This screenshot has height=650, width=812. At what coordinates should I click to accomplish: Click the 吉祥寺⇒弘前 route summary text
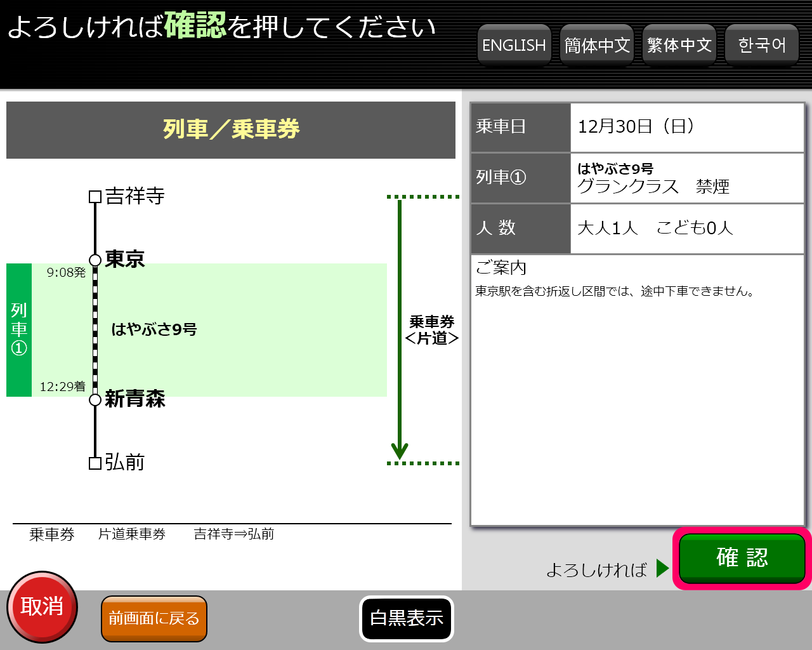tap(234, 534)
